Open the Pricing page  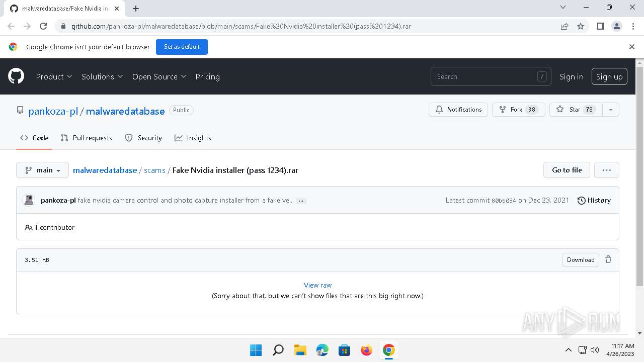[207, 76]
